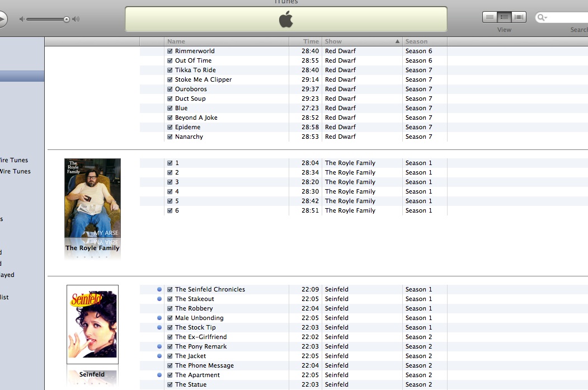Screen dimensions: 588x390
Task: Toggle checkbox for Stoke Me A Clipper
Action: pos(170,79)
